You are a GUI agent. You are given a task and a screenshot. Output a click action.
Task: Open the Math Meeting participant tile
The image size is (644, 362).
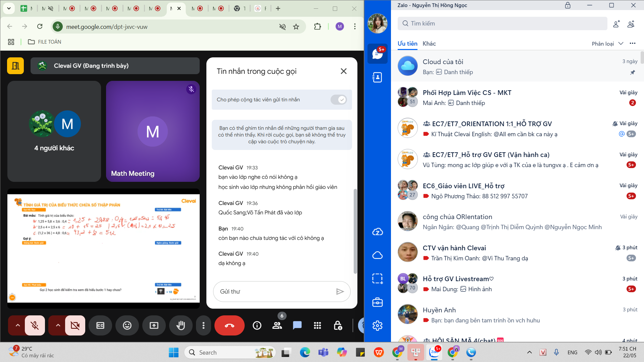pos(153,131)
